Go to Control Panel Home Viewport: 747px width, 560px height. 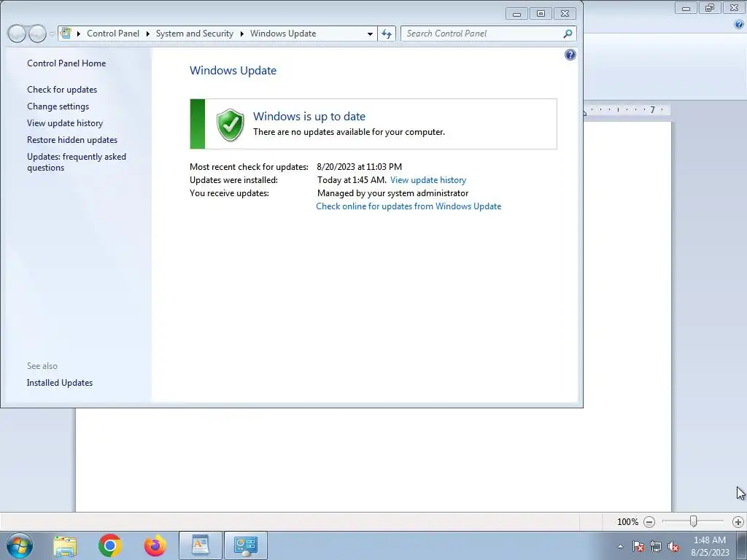(x=66, y=63)
